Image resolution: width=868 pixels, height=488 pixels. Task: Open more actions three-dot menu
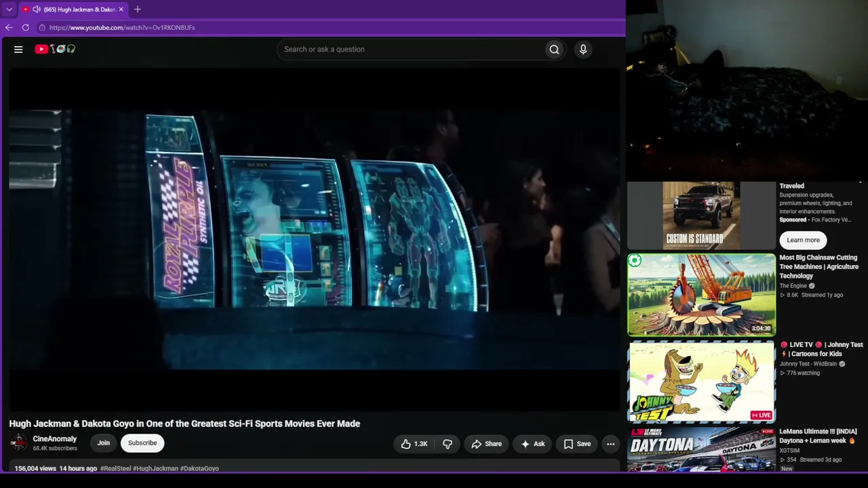tap(611, 444)
